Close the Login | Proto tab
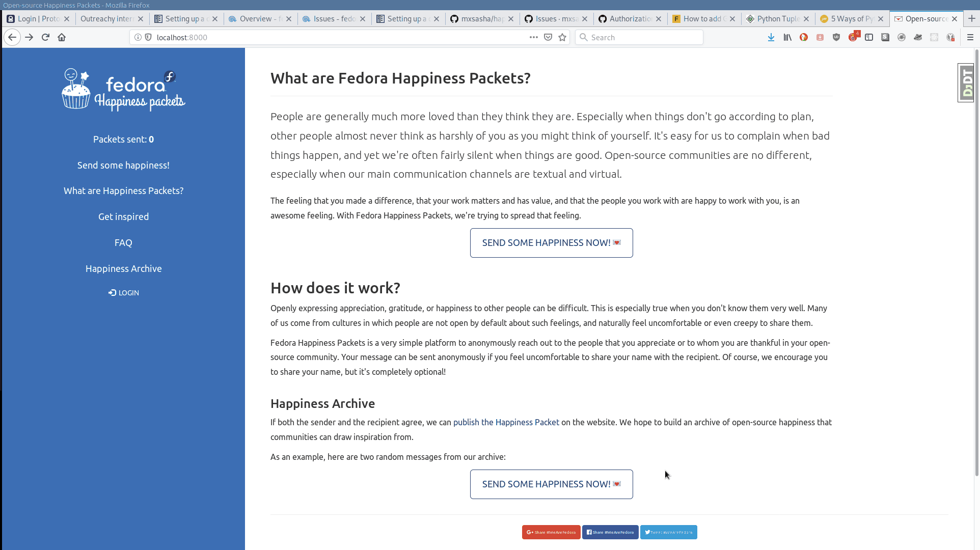The width and height of the screenshot is (980, 550). tap(66, 19)
